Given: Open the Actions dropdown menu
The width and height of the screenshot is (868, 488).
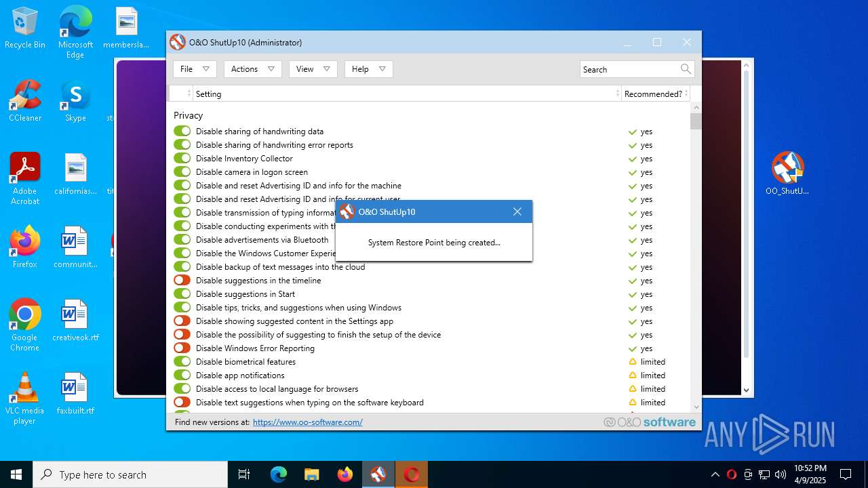Looking at the screenshot, I should coord(252,69).
